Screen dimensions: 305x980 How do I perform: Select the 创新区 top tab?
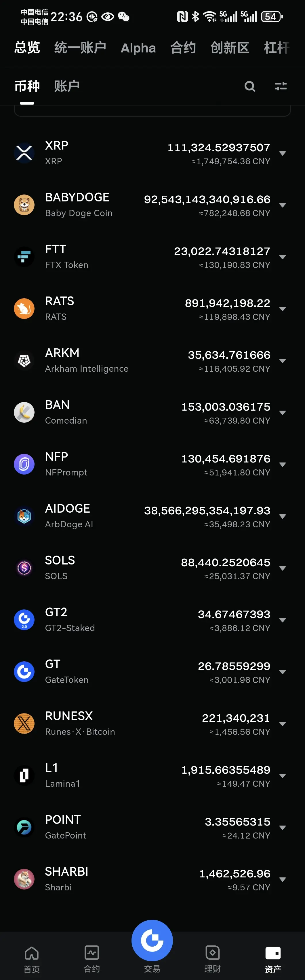[230, 48]
